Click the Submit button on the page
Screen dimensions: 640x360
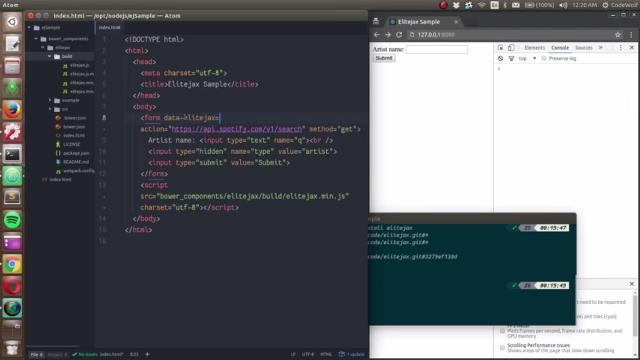384,58
